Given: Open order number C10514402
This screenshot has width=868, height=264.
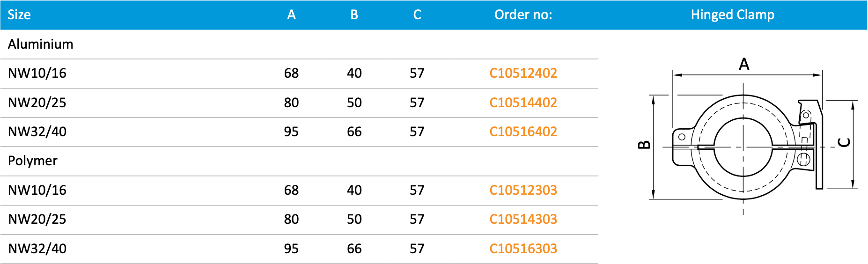Looking at the screenshot, I should (523, 103).
